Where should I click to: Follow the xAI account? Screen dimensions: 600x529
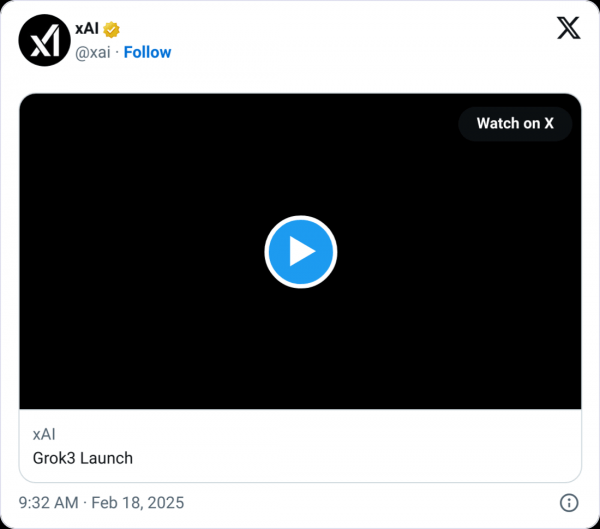pyautogui.click(x=147, y=52)
